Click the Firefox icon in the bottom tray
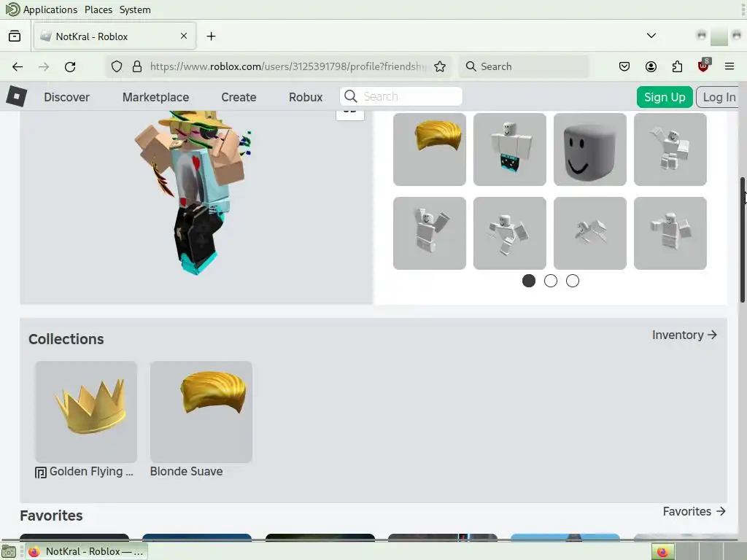The image size is (747, 560). coord(662,552)
